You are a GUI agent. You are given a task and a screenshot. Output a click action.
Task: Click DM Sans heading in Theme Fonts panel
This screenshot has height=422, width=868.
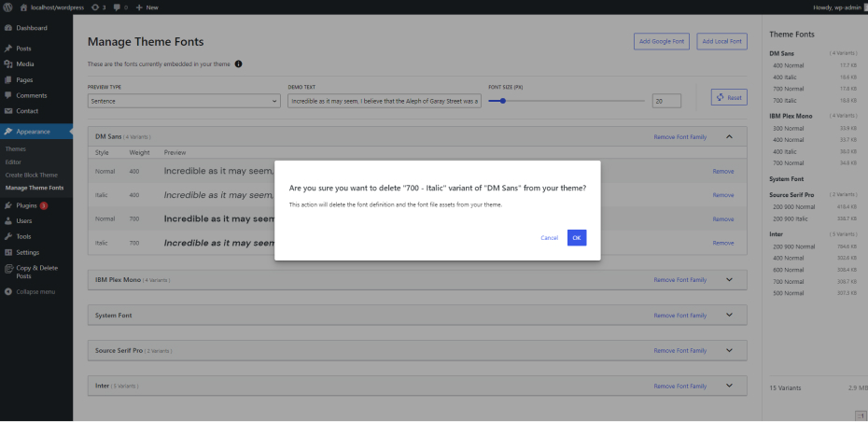779,53
